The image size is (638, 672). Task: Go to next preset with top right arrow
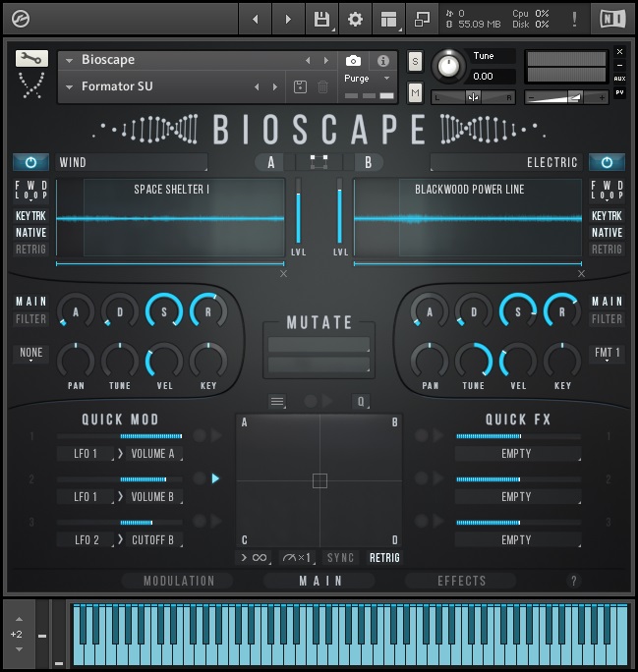tap(288, 19)
